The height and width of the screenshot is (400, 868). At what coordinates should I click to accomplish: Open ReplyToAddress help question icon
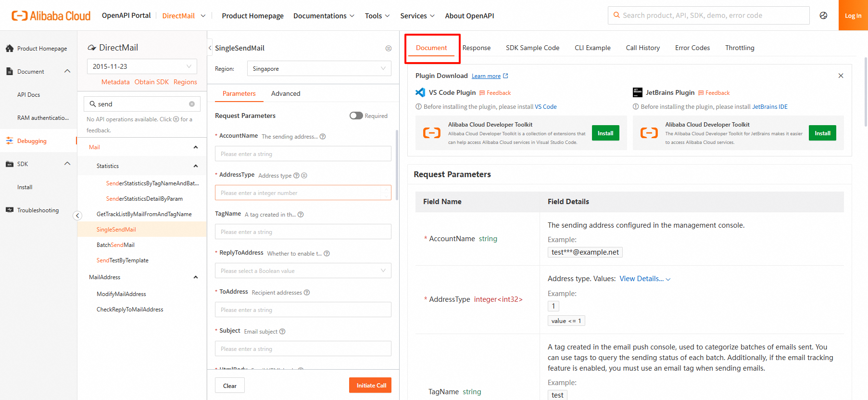(x=327, y=254)
